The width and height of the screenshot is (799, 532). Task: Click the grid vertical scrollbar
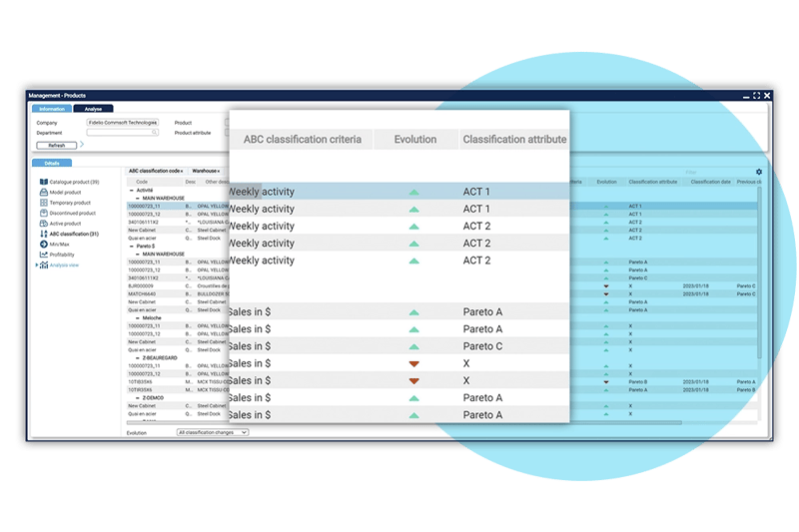759,272
